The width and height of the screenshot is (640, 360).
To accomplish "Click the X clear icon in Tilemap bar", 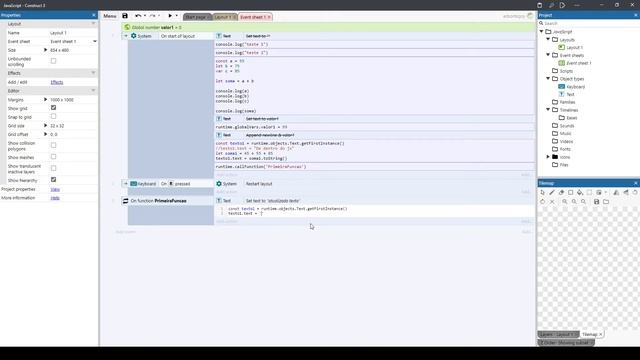I will click(x=552, y=202).
